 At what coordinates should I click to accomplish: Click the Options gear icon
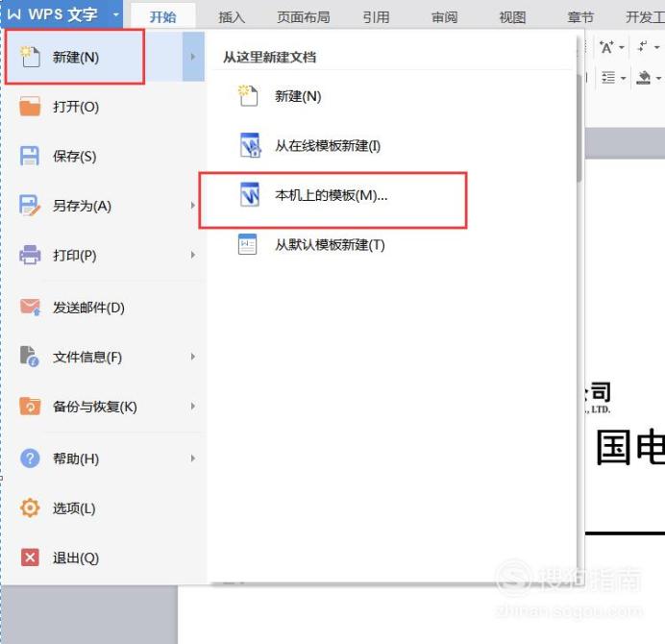tap(30, 508)
